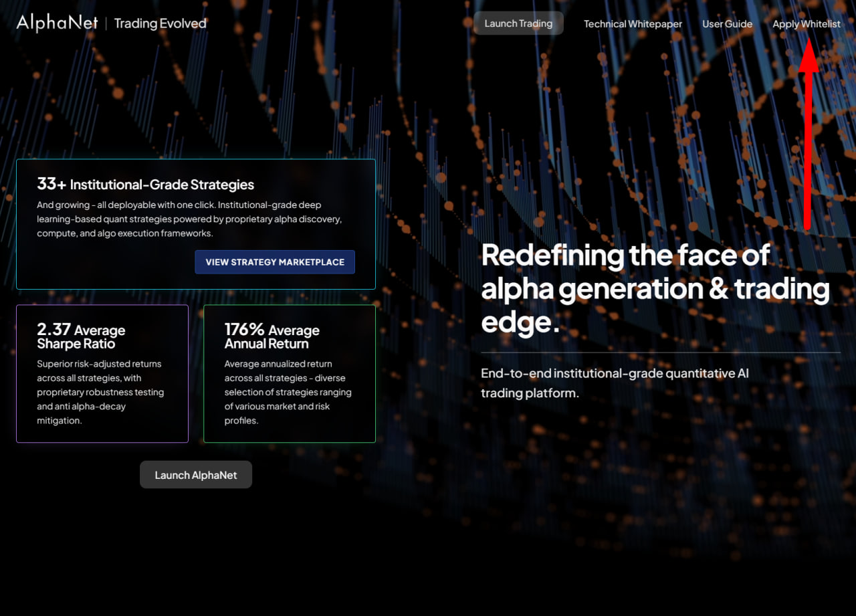Click the Launch AlphaNet button
Viewport: 856px width, 616px height.
point(196,475)
